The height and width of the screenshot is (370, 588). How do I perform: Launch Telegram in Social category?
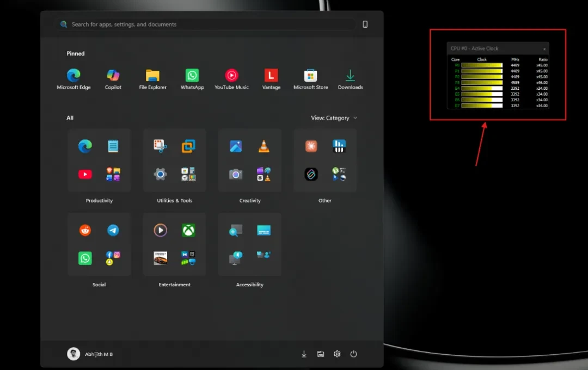click(113, 230)
